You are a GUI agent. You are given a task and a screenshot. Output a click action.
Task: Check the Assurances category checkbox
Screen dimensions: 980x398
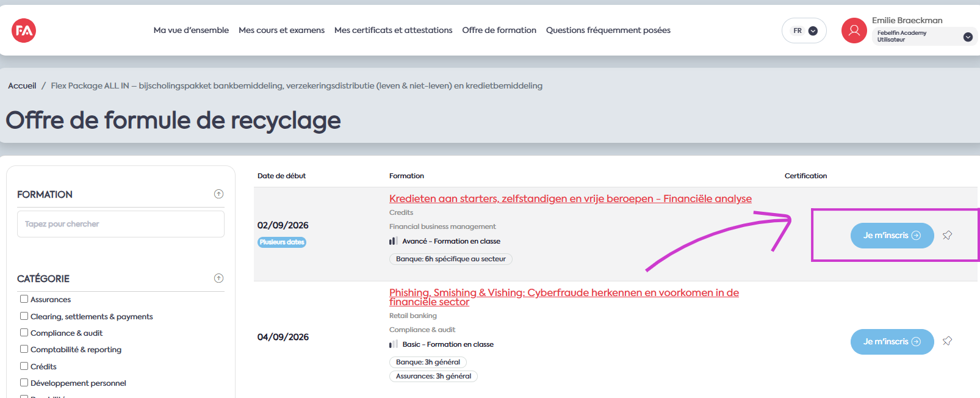[x=24, y=299]
